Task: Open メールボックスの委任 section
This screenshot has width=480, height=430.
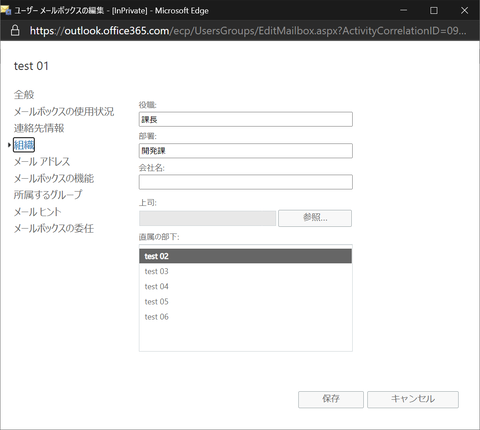Action: 54,228
